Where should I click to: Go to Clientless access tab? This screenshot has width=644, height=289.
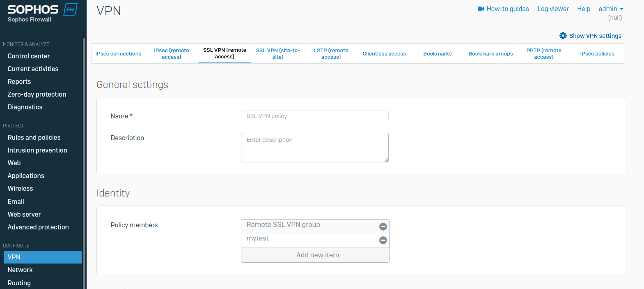[x=384, y=54]
